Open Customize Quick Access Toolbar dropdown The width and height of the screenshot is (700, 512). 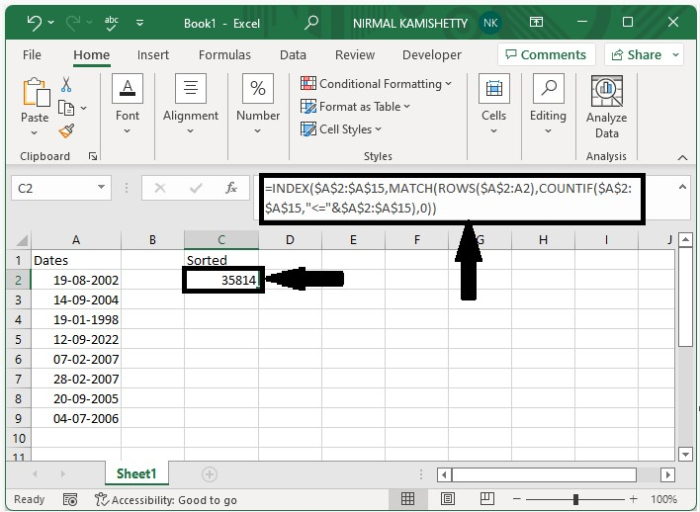[x=140, y=22]
